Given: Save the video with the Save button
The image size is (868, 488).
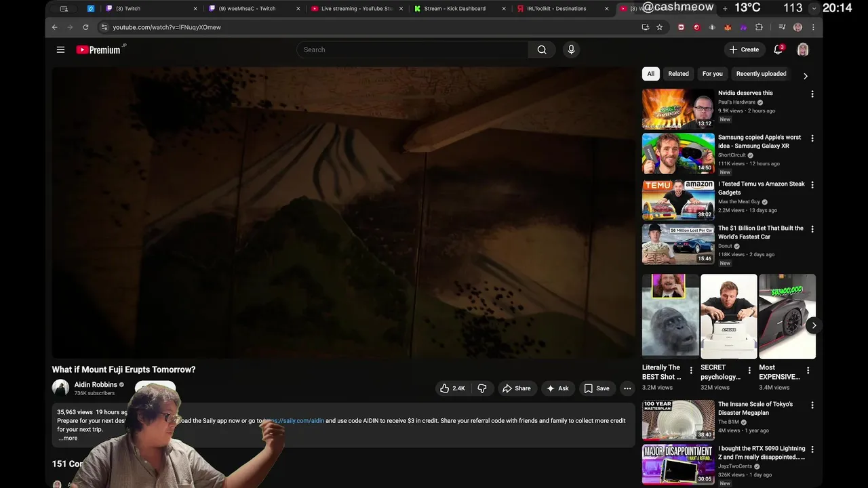Looking at the screenshot, I should point(597,388).
